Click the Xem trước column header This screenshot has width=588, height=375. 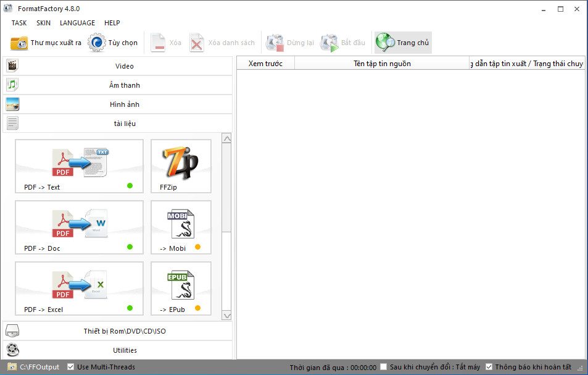pos(265,64)
